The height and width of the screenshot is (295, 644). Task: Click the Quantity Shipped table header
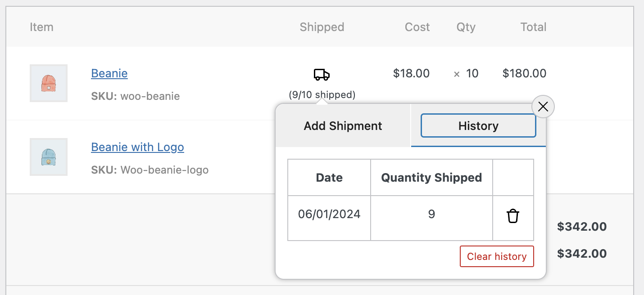tap(431, 178)
